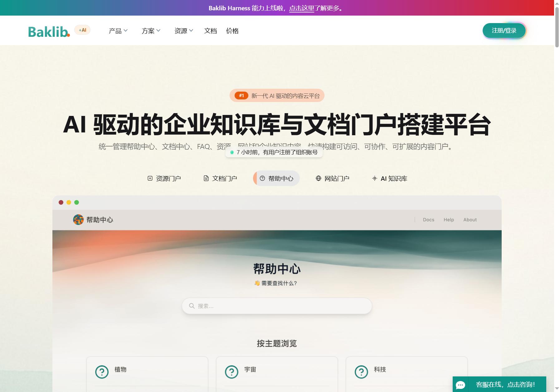This screenshot has width=560, height=392.
Task: Follow the 点击这里 banner link
Action: tap(302, 8)
